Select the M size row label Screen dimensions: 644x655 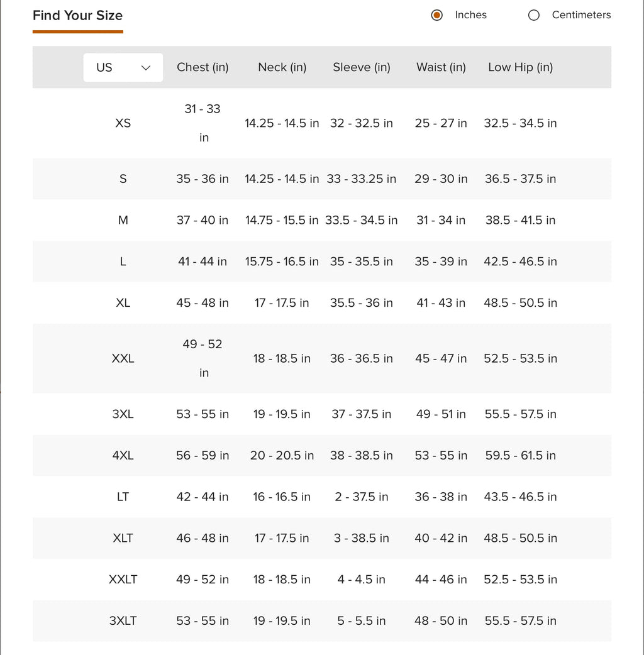pos(123,220)
